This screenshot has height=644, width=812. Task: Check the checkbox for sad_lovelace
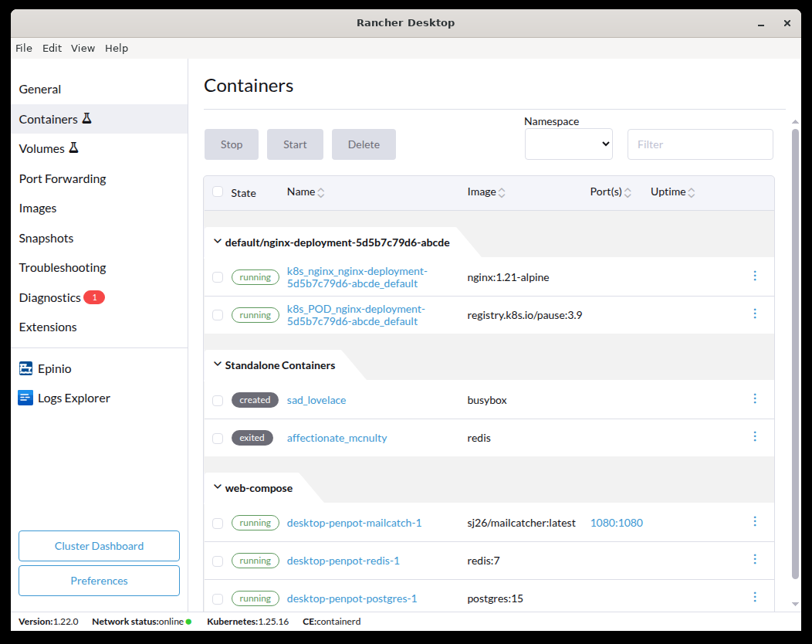pos(218,399)
